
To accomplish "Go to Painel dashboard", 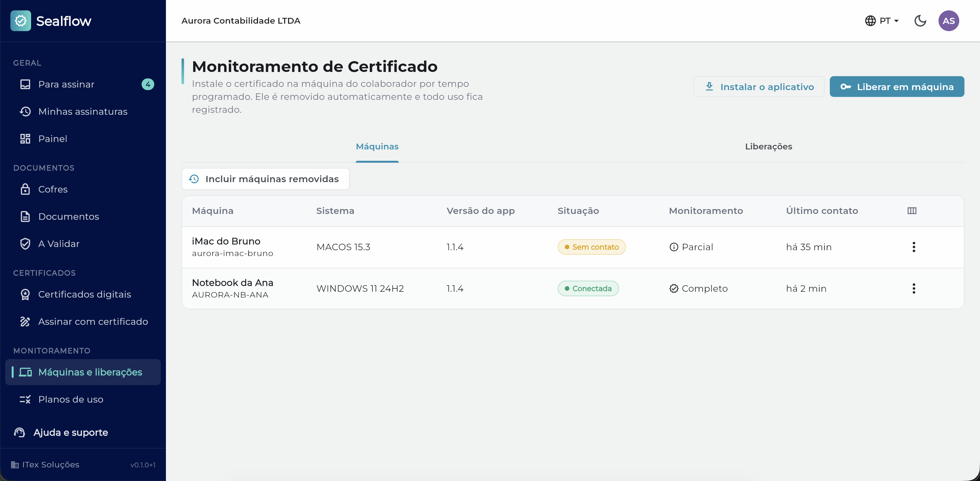I will click(x=83, y=138).
